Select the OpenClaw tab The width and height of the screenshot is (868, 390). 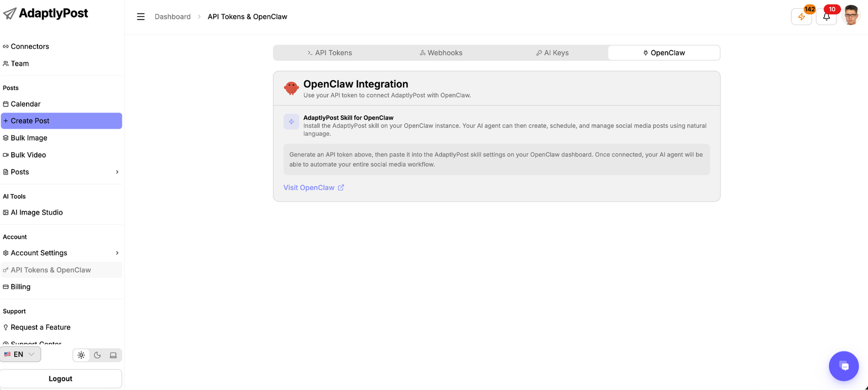(x=664, y=53)
